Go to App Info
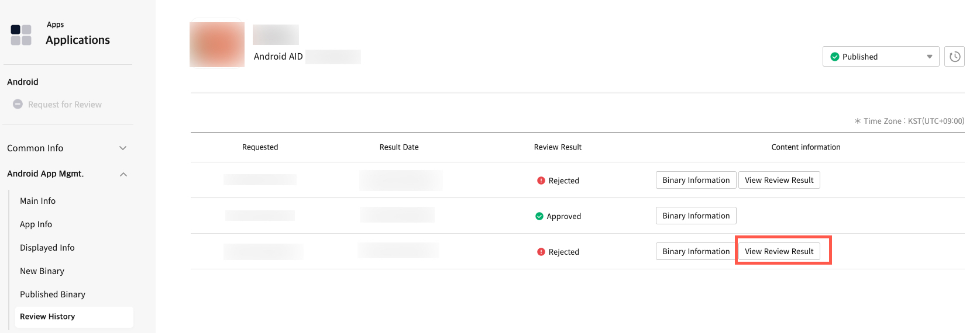The image size is (980, 333). click(x=36, y=224)
